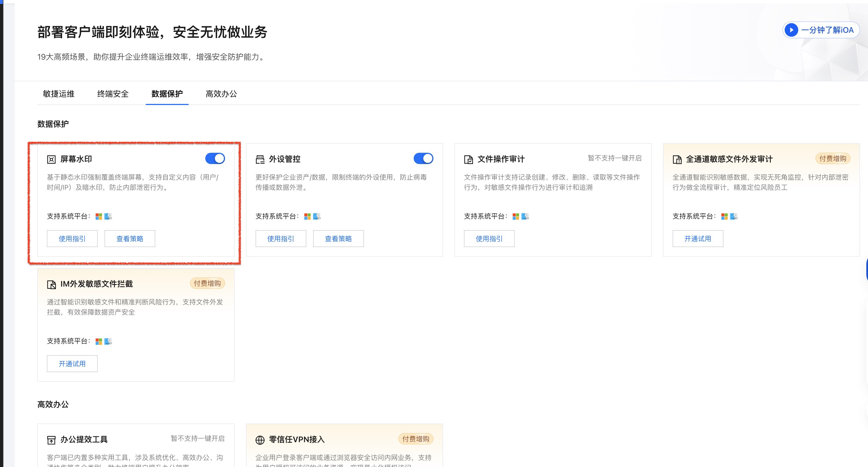
Task: Click 开通试用 under IM外发敏感文件拦截
Action: point(72,364)
